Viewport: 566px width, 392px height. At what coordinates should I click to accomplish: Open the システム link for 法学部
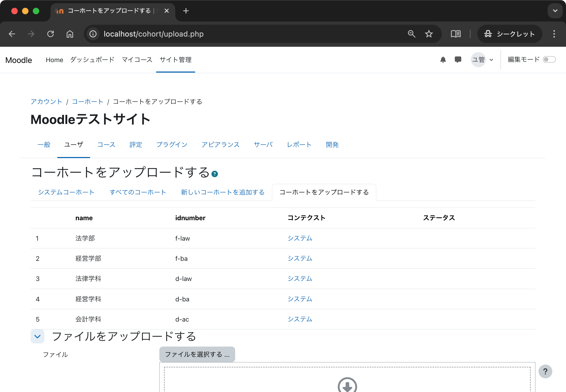click(x=300, y=238)
